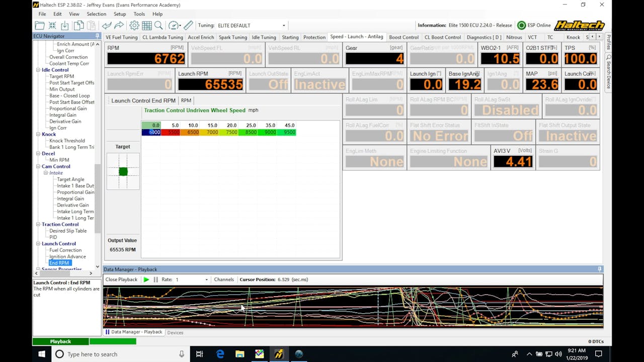Unpin the Data Manager Playback panel

coord(600,269)
